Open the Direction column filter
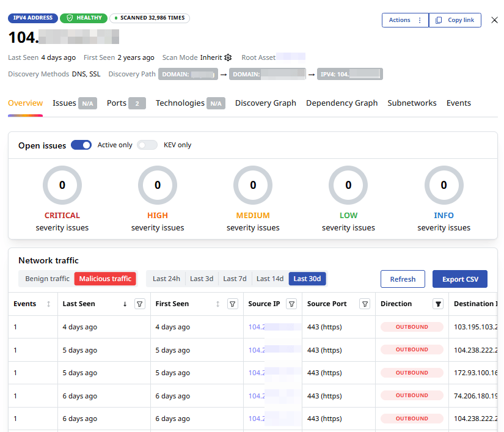Screen dimensions: 504x432 (438, 304)
